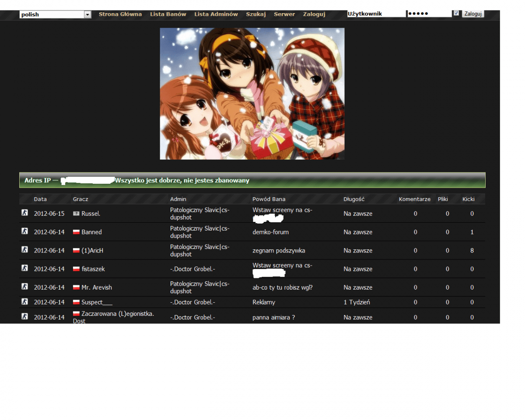This screenshot has height=420, width=525.
Task: Click the Kicki column header
Action: 469,199
